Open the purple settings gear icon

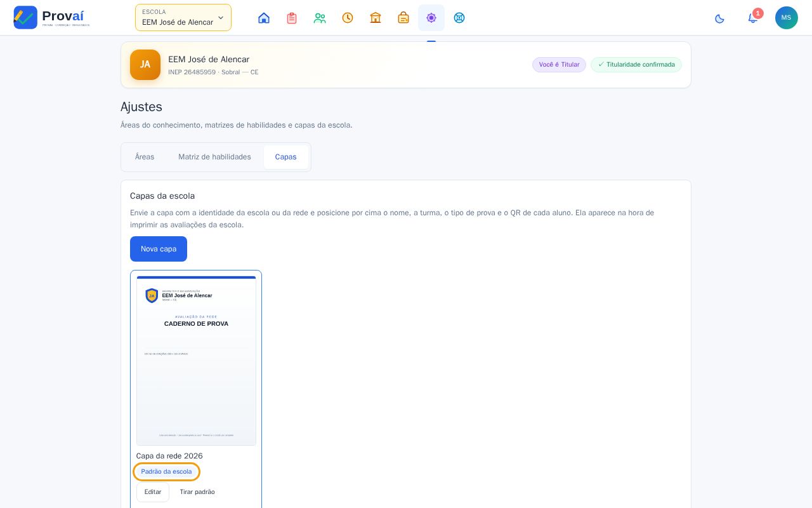click(431, 18)
